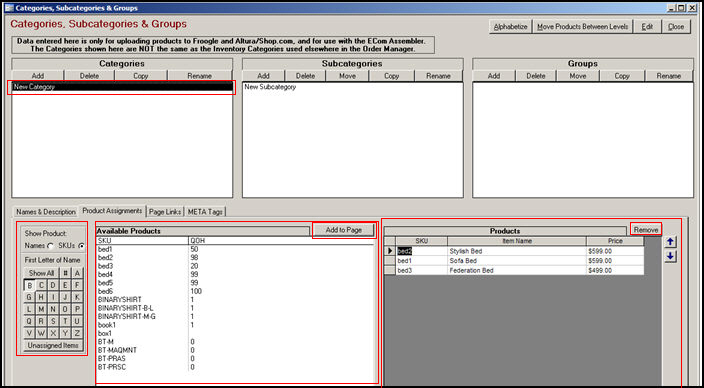Click the Price column header

pyautogui.click(x=615, y=241)
